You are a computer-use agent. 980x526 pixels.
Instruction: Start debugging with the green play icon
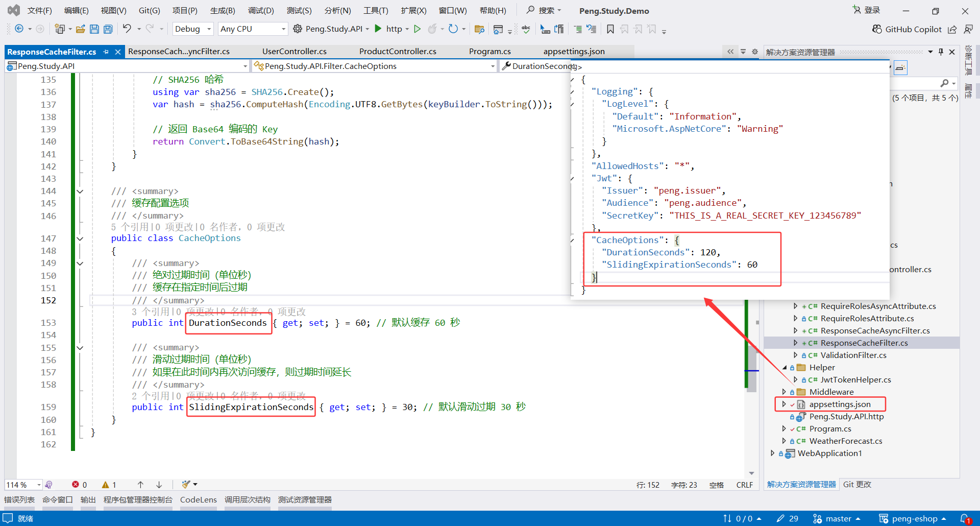tap(378, 29)
